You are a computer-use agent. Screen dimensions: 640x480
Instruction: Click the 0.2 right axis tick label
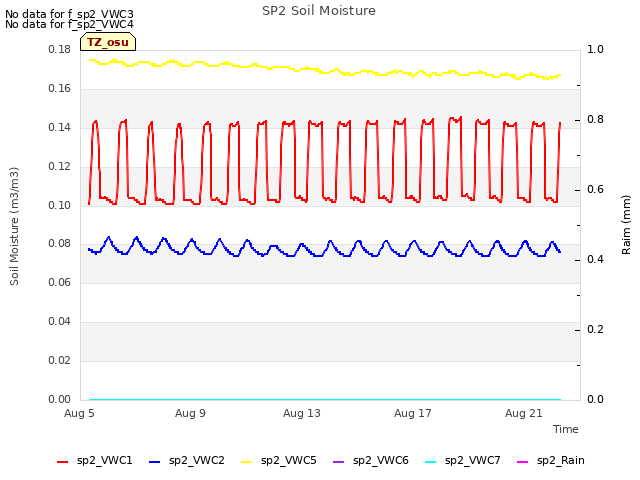coord(595,329)
